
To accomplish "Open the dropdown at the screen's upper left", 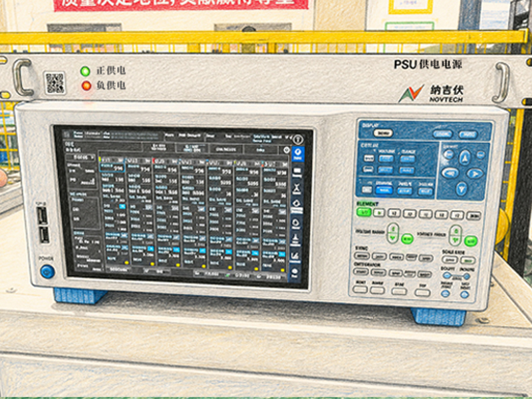I will click(80, 158).
